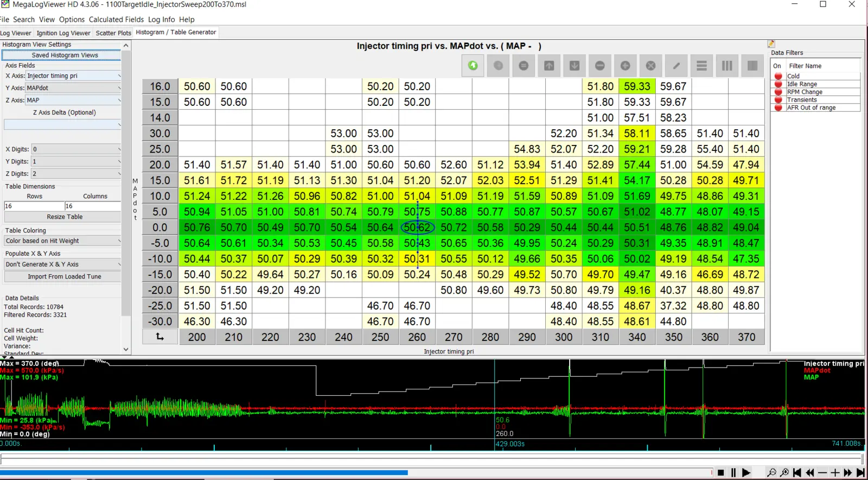Screen dimensions: 868x480
Task: Click the minus speed playback button
Action: click(822, 473)
